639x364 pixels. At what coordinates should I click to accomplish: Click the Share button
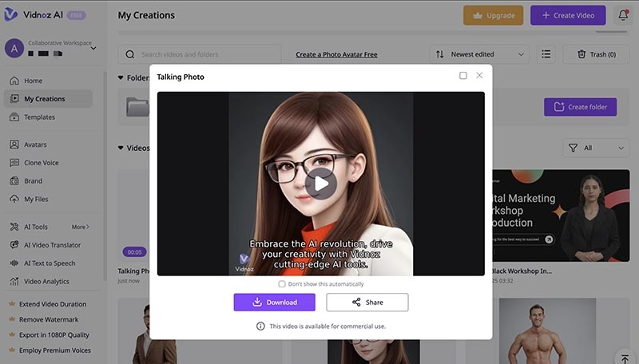(x=367, y=303)
